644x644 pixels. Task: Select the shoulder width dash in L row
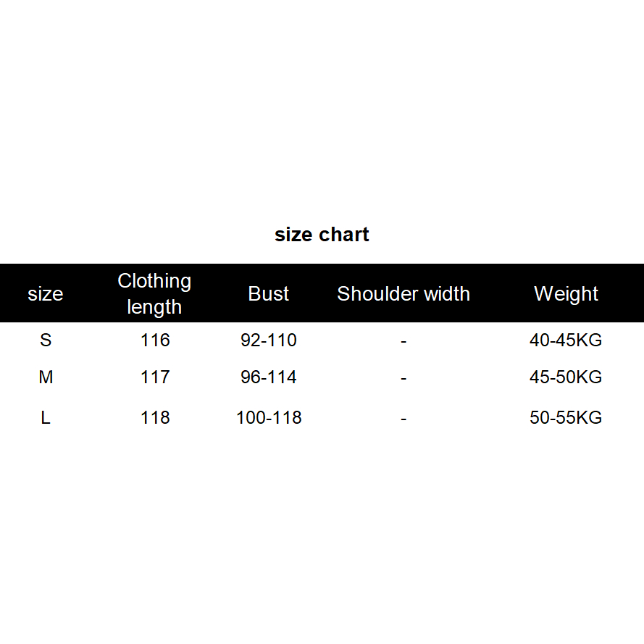(x=403, y=419)
